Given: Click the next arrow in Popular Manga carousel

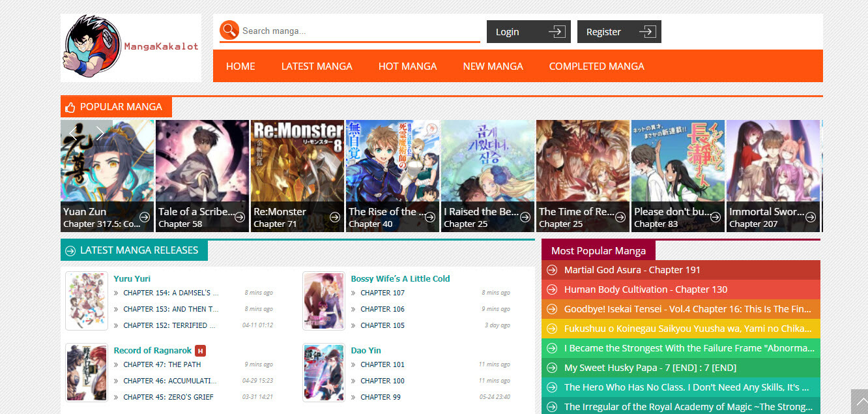Looking at the screenshot, I should (100, 133).
